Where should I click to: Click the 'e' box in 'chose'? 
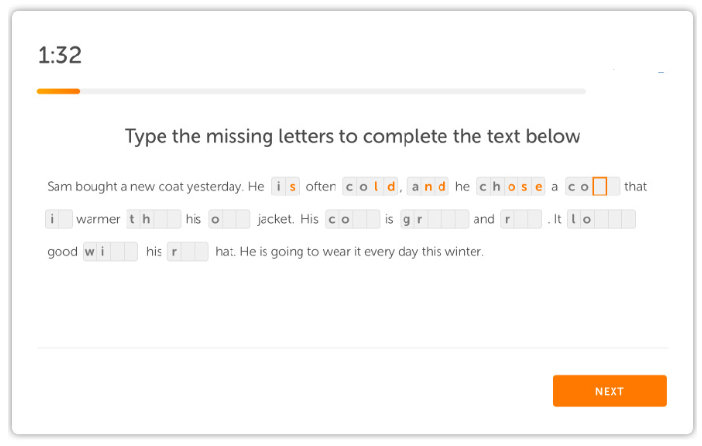click(x=538, y=186)
